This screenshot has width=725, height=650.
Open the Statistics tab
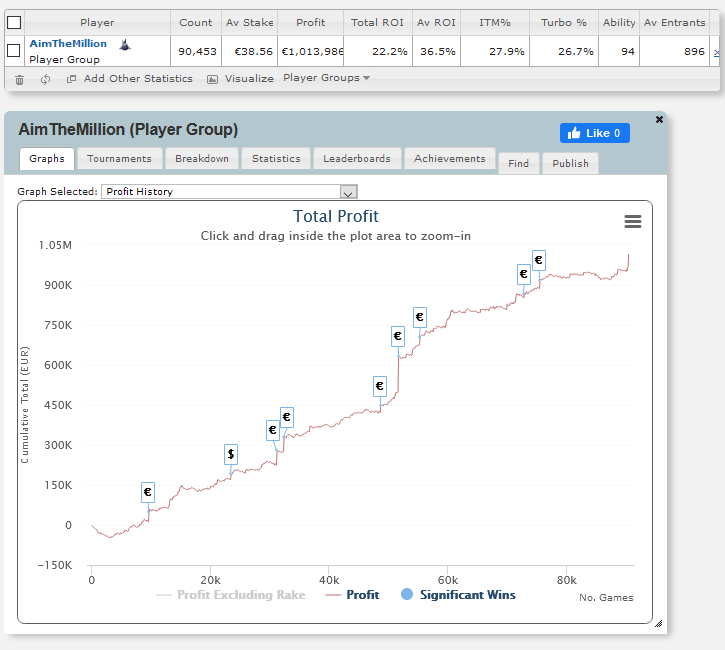click(x=276, y=159)
